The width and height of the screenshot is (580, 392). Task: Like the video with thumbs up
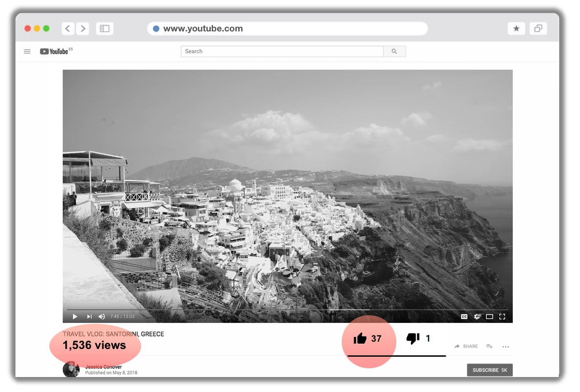coord(360,339)
